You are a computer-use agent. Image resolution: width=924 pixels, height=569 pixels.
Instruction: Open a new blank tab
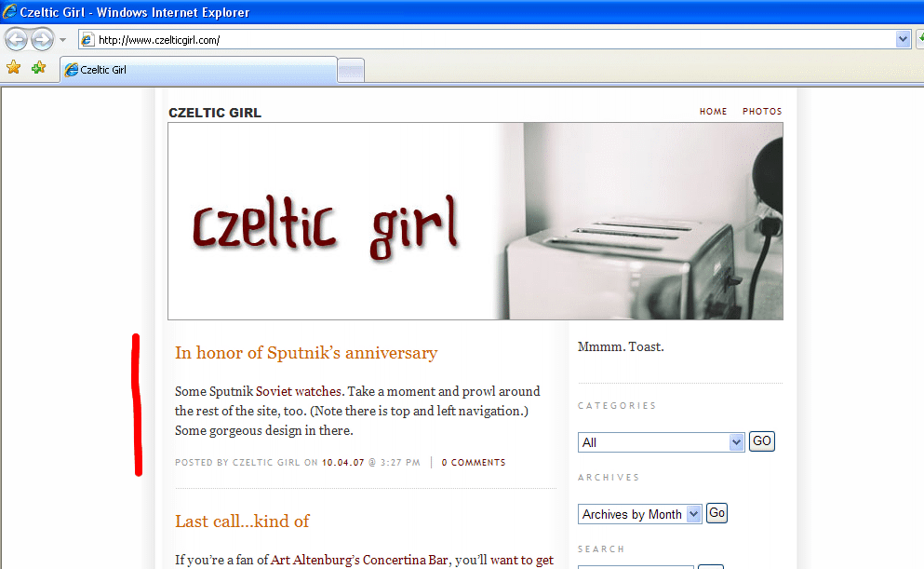click(x=350, y=71)
